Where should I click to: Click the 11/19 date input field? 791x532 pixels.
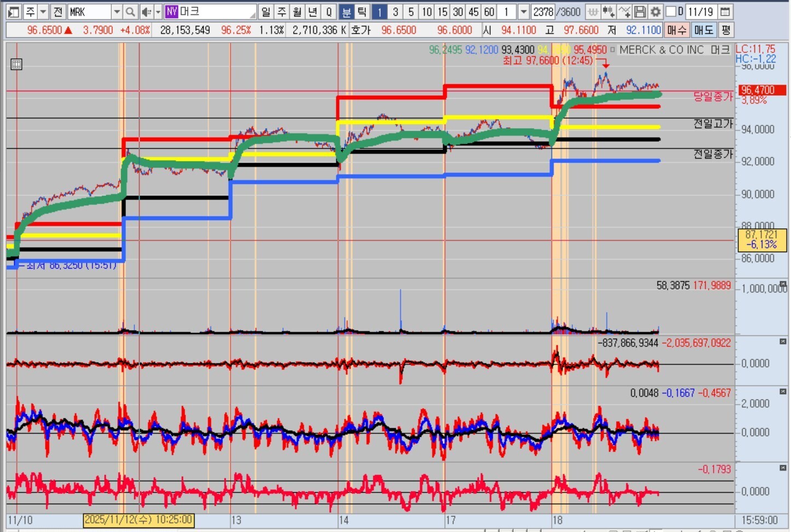(x=701, y=11)
